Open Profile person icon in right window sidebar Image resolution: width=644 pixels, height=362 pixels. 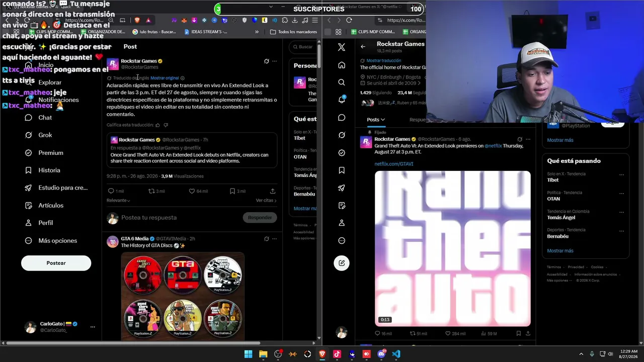342,223
